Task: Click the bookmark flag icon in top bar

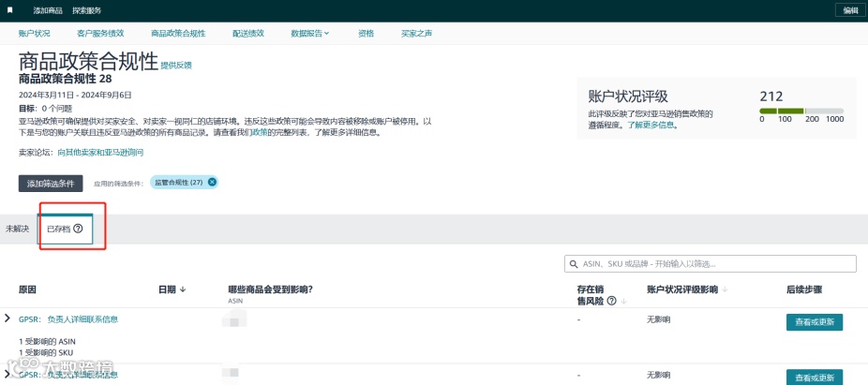Action: (x=10, y=10)
